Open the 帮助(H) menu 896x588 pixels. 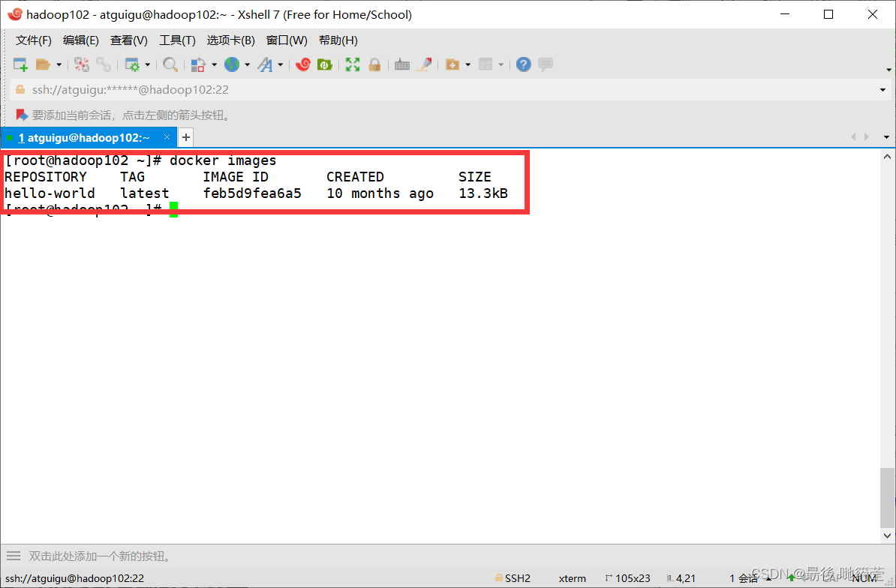click(338, 40)
